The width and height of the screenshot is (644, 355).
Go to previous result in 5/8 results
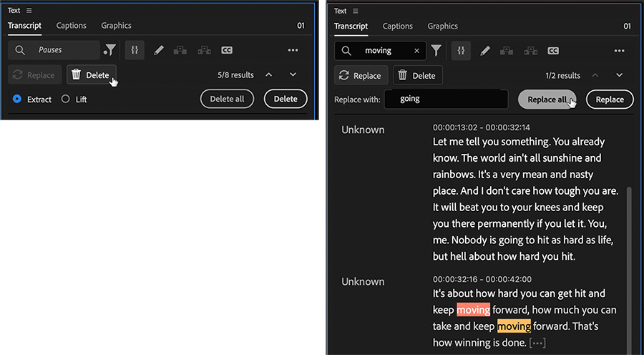(268, 74)
